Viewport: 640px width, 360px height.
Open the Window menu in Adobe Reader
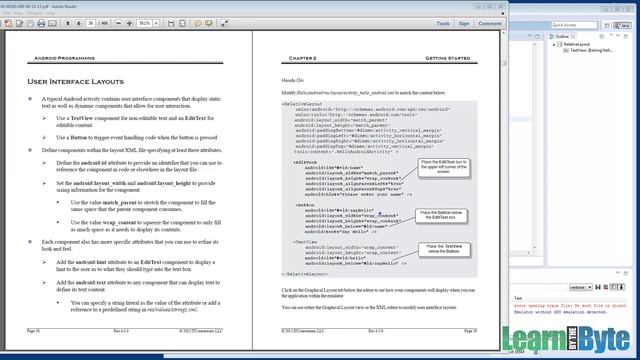tap(34, 13)
